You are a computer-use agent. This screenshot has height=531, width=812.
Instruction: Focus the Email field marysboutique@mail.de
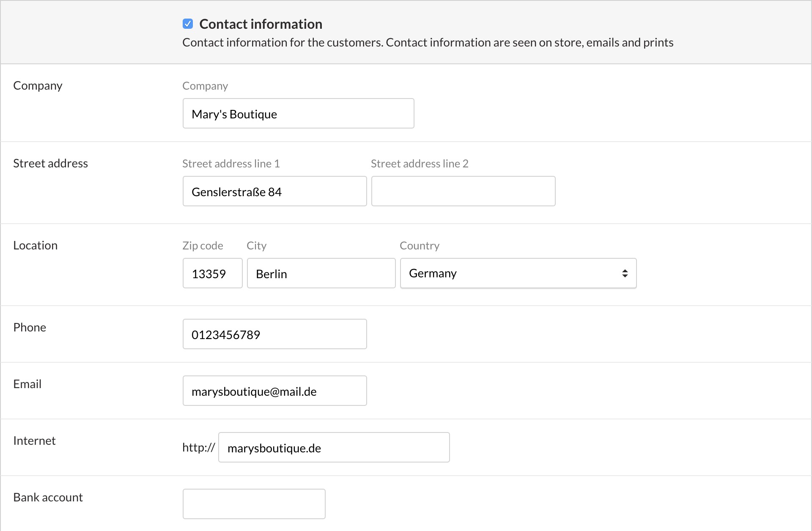click(274, 391)
